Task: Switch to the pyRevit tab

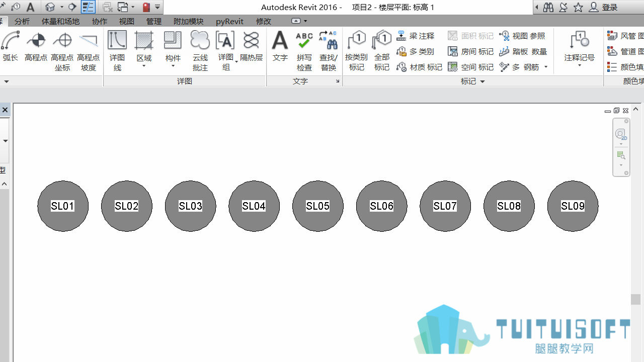Action: coord(229,21)
